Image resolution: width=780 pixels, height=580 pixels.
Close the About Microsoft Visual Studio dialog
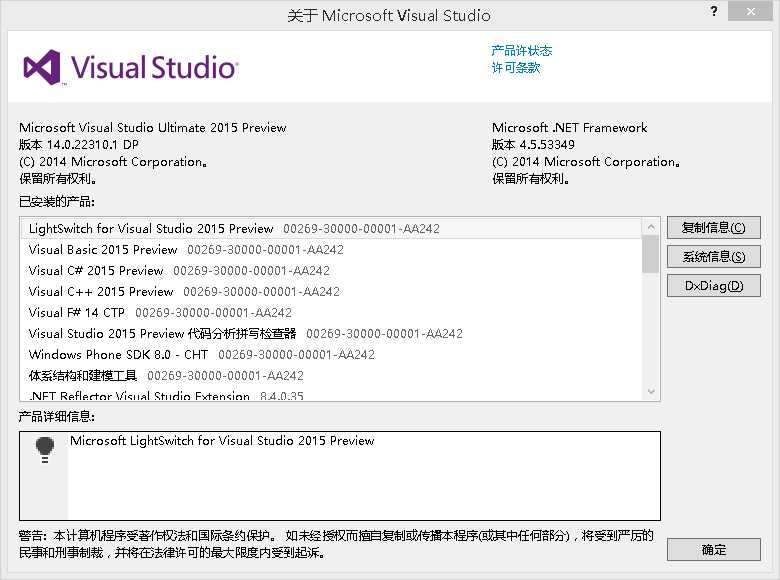pos(750,11)
